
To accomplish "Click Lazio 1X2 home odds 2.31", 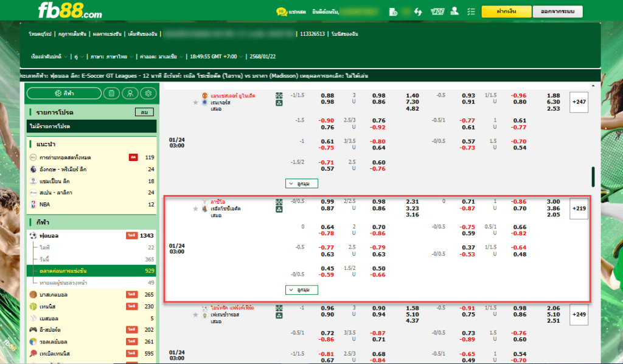I will (412, 202).
